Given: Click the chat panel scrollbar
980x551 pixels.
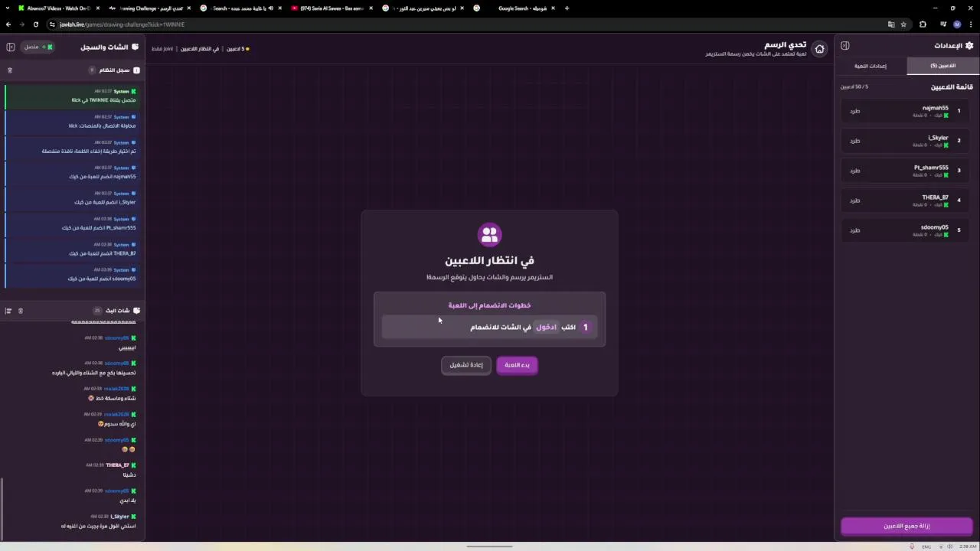Looking at the screenshot, I should tap(2, 508).
